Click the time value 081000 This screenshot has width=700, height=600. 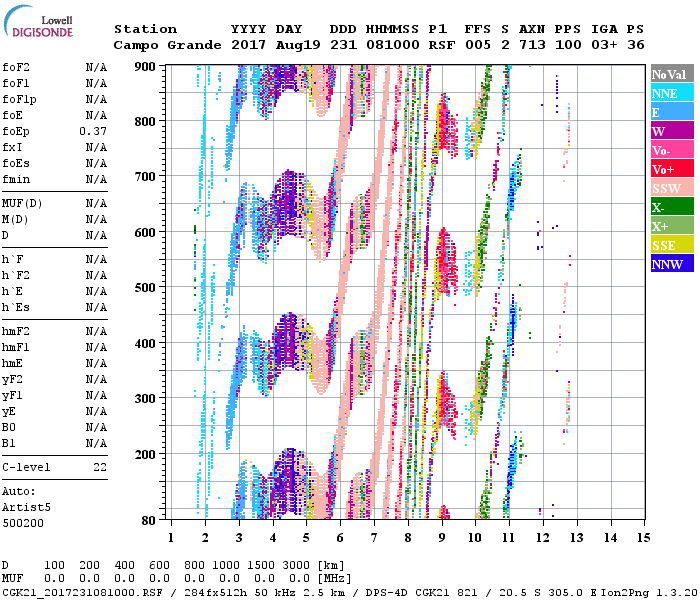coord(392,45)
